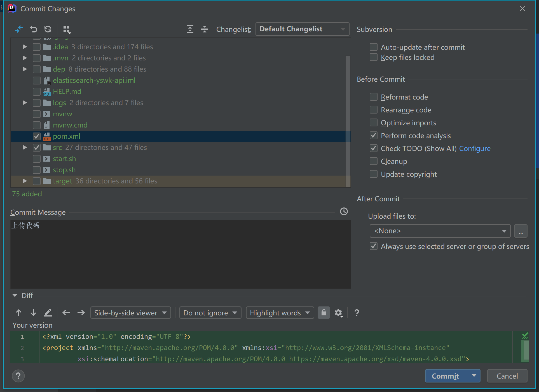Open Side-by-side viewer dropdown

click(131, 313)
